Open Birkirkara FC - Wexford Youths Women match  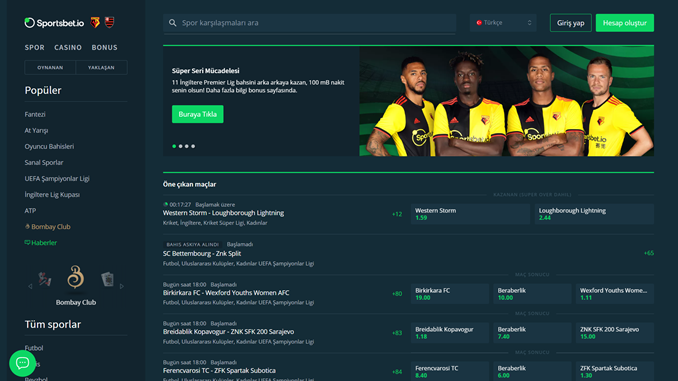[x=226, y=293]
